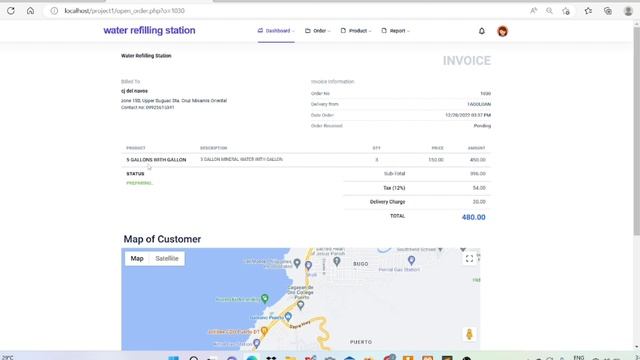This screenshot has height=360, width=640.
Task: Select the total amount 480.00
Action: click(473, 218)
